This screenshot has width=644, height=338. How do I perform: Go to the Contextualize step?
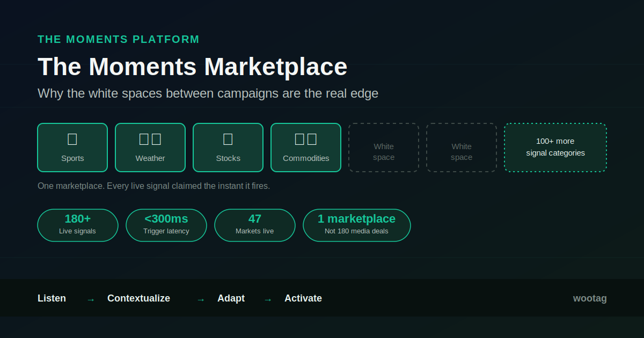point(138,298)
